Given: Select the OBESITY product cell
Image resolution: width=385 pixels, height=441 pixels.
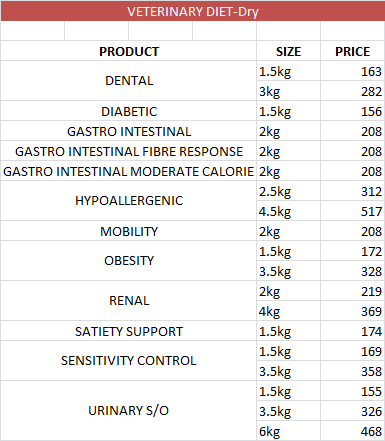Looking at the screenshot, I should (x=129, y=261).
